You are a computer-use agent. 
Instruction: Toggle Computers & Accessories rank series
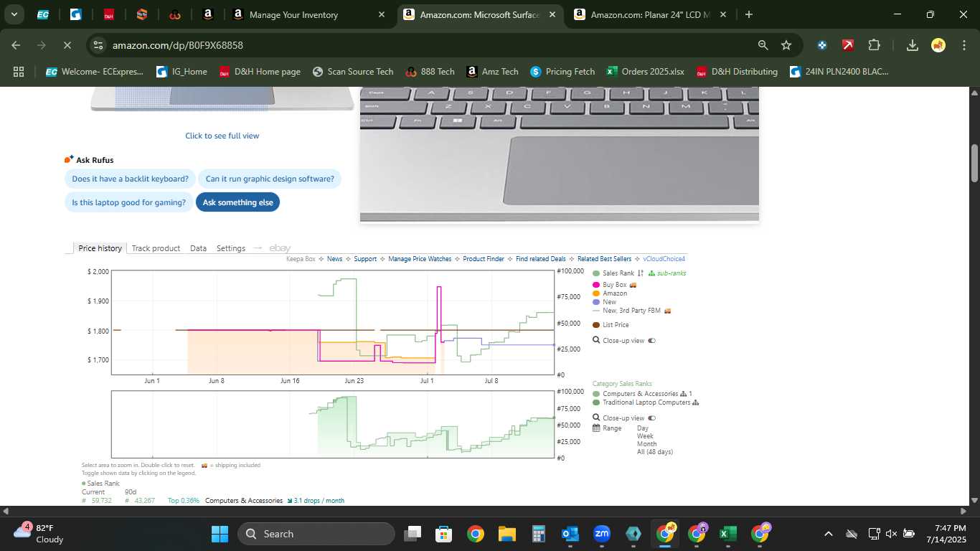[636, 394]
